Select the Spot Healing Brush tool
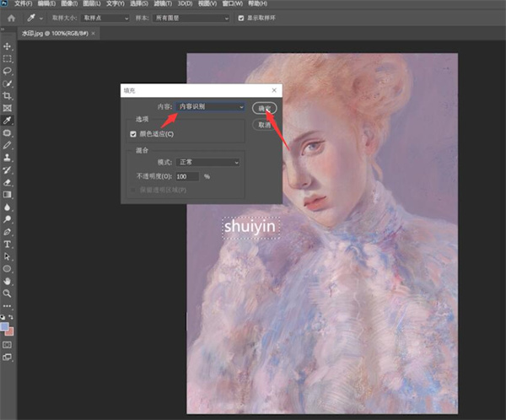The image size is (506, 420). pyautogui.click(x=7, y=133)
